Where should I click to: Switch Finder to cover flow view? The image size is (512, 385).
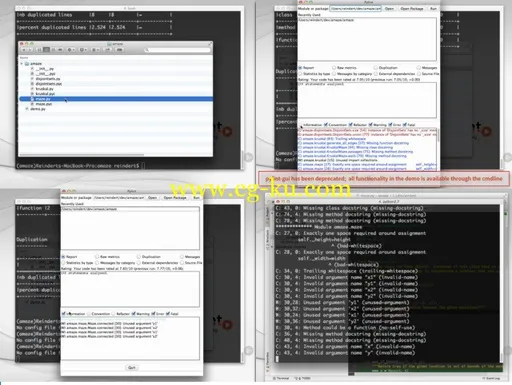pos(60,50)
